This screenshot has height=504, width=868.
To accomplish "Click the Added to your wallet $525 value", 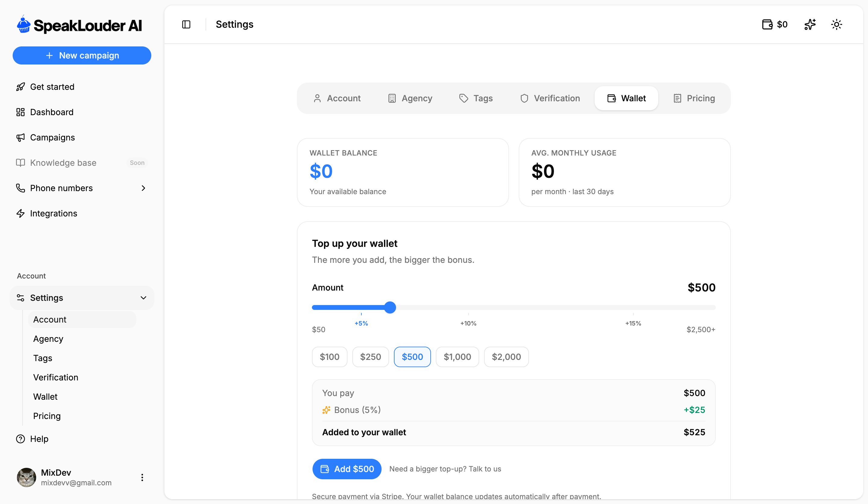I will (694, 432).
